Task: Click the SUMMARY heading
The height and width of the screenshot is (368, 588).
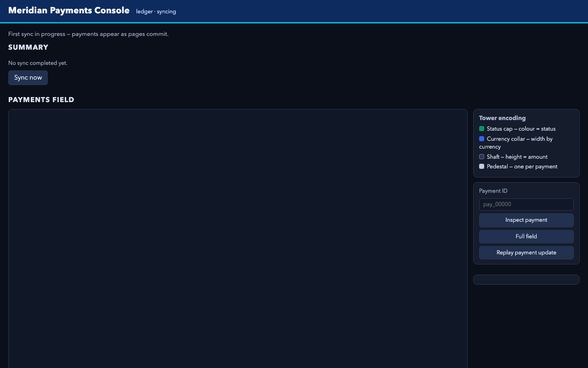Action: coord(28,47)
